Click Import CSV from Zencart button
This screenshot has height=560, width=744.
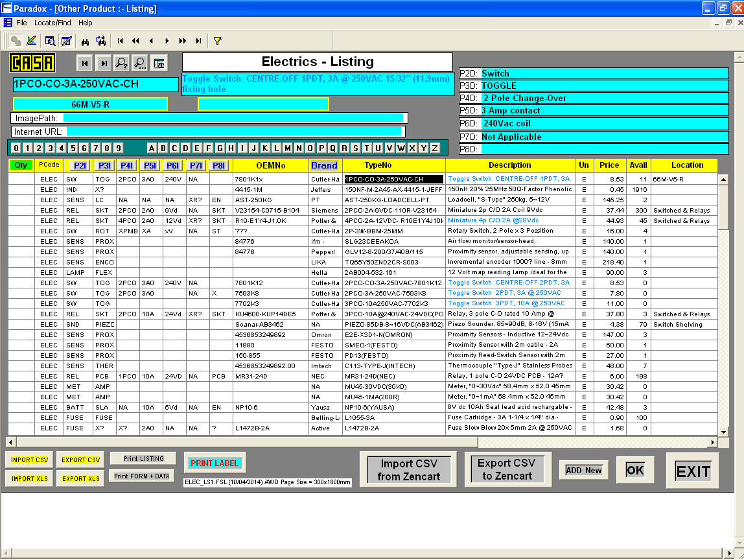point(408,470)
